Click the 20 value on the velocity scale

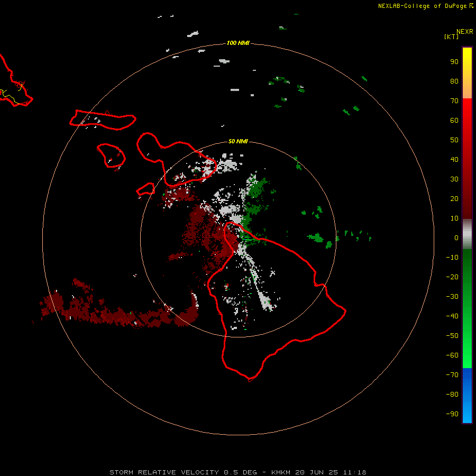[454, 199]
